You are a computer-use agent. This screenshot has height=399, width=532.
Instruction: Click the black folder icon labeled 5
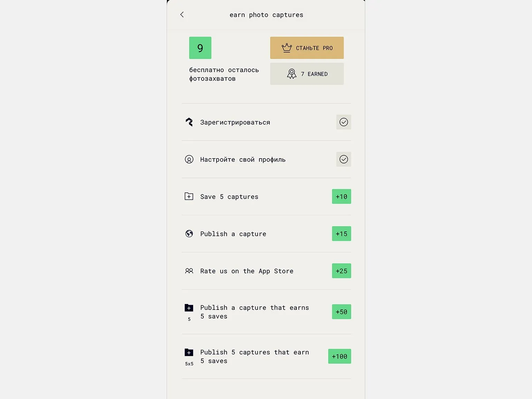tap(189, 308)
